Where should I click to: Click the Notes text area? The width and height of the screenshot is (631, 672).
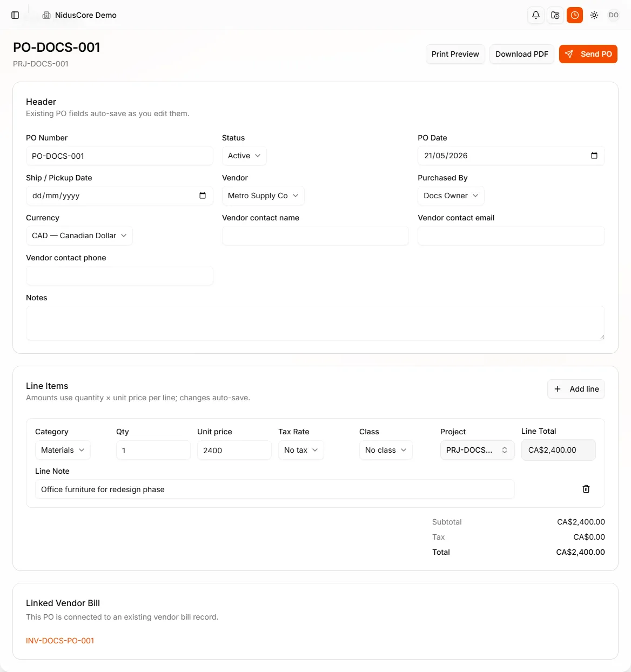315,324
